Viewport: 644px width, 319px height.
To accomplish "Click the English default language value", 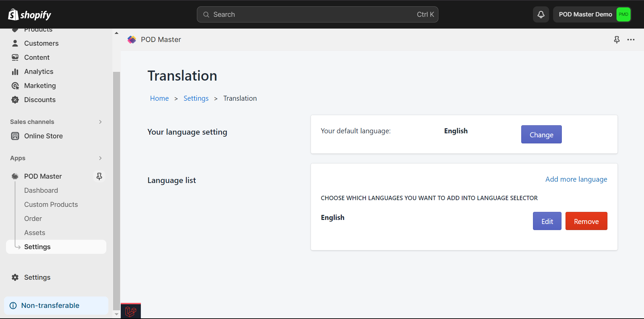I will [456, 131].
